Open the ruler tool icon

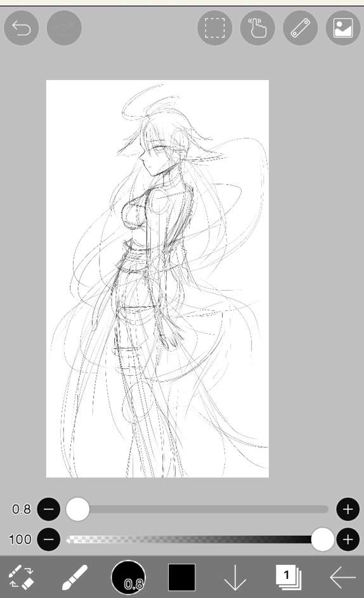click(x=301, y=28)
